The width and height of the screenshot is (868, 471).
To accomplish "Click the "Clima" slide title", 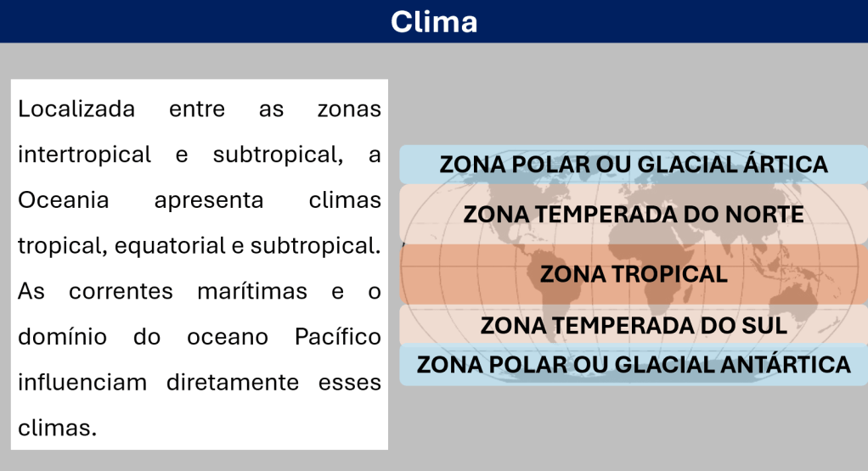I will tap(433, 21).
